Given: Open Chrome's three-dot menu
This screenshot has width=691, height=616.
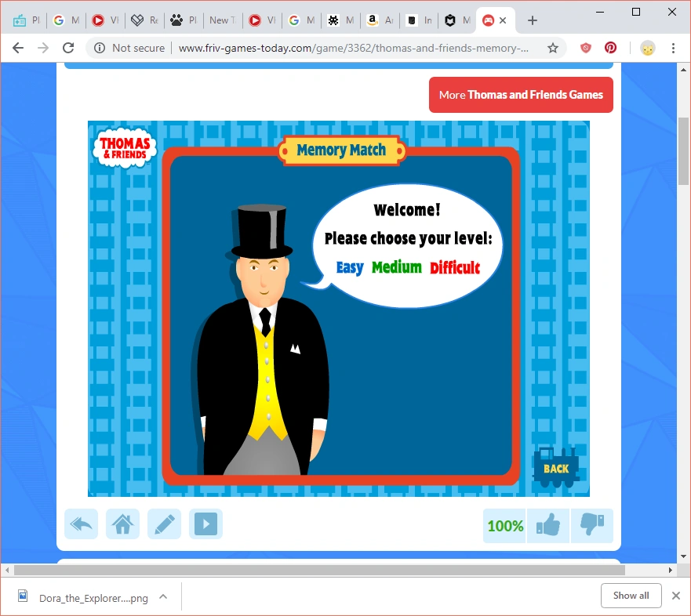Looking at the screenshot, I should (674, 48).
